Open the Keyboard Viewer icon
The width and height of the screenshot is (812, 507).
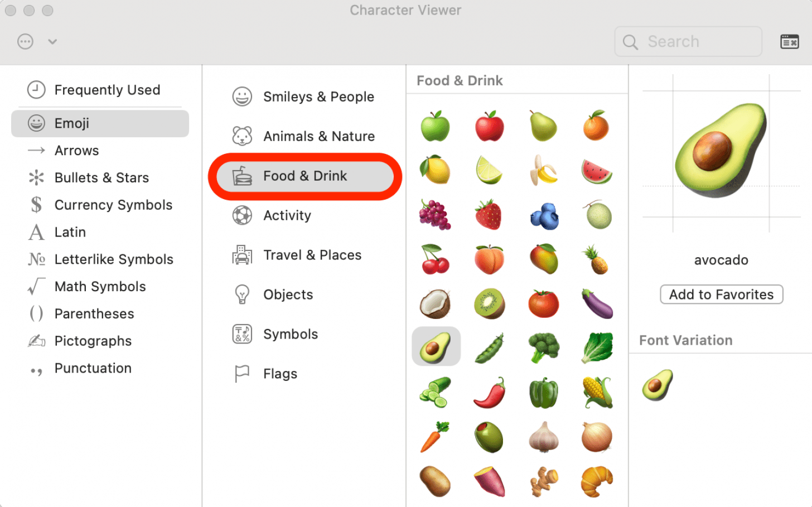[x=790, y=41]
